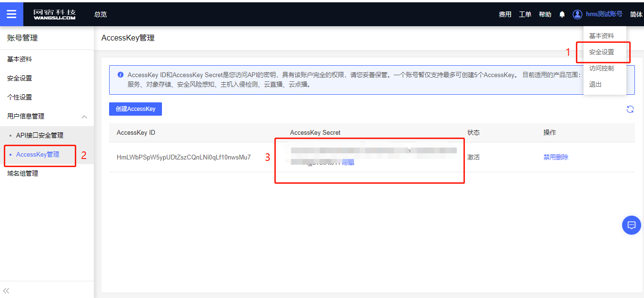Click the user avatar icon
The image size is (644, 298).
click(577, 14)
